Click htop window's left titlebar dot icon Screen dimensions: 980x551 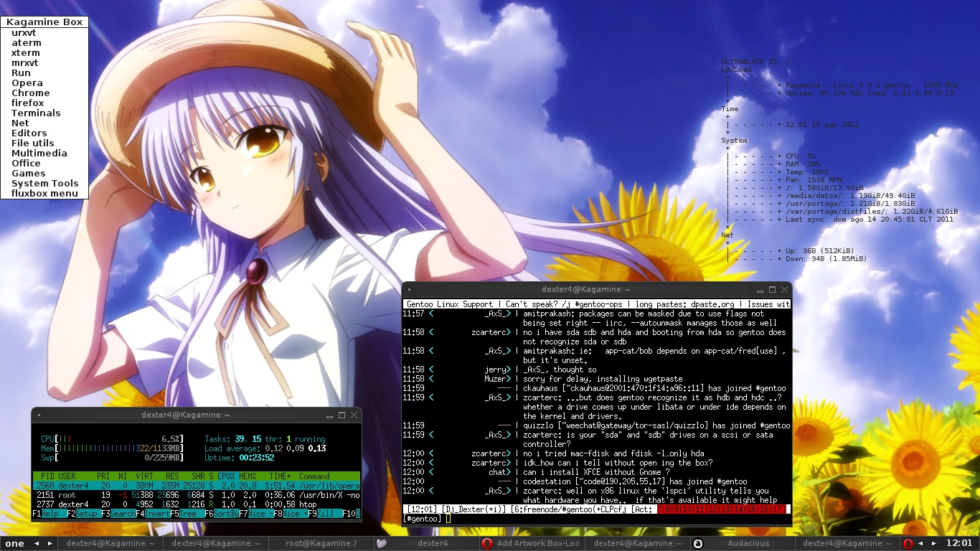click(x=39, y=415)
